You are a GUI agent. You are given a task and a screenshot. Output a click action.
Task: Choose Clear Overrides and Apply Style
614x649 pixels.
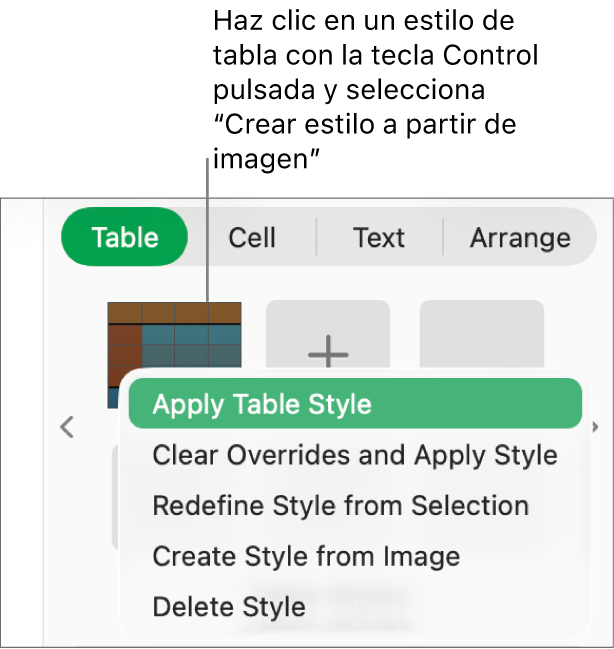click(355, 455)
